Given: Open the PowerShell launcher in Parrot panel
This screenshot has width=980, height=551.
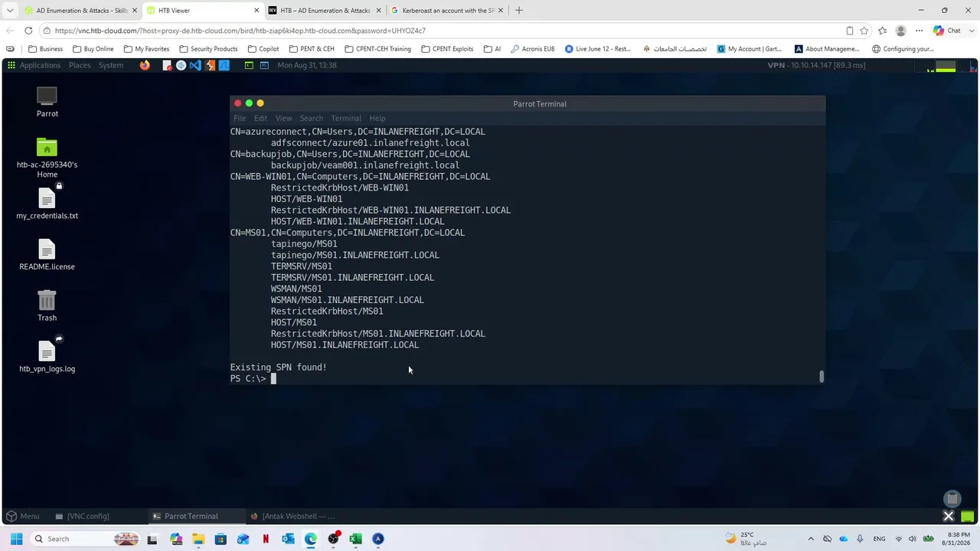Looking at the screenshot, I should point(264,65).
